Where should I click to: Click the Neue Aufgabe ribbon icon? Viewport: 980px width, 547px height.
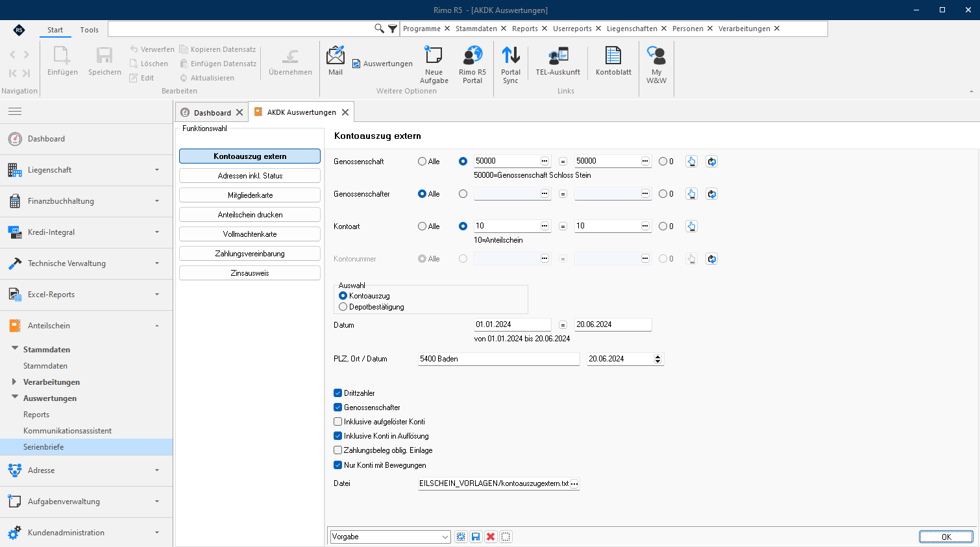click(x=434, y=65)
